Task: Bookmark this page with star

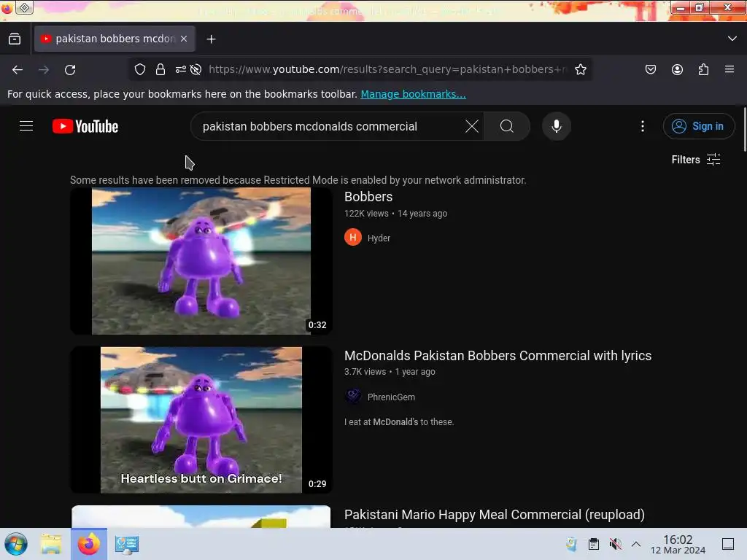Action: click(580, 69)
